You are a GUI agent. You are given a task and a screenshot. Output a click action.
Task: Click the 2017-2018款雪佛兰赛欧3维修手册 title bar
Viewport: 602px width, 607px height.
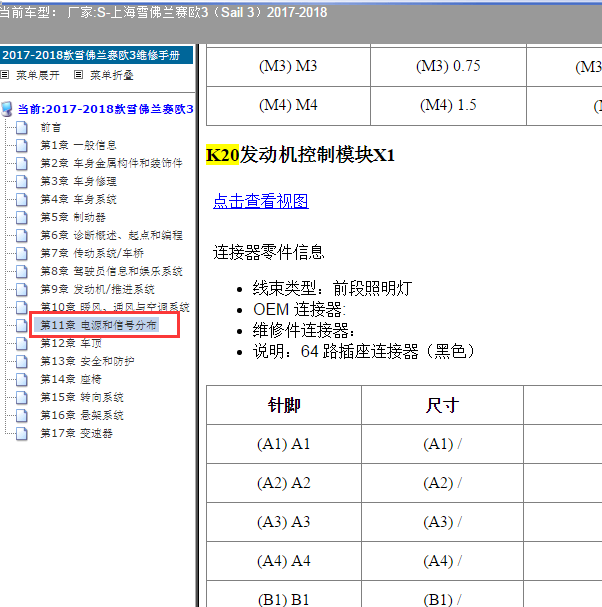[x=96, y=55]
